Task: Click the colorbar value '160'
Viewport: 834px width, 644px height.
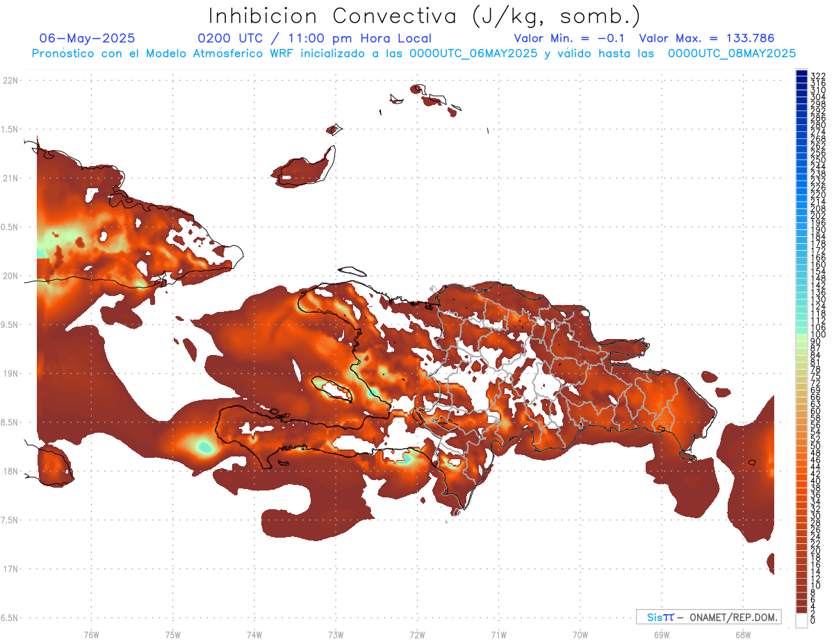Action: coord(818,264)
